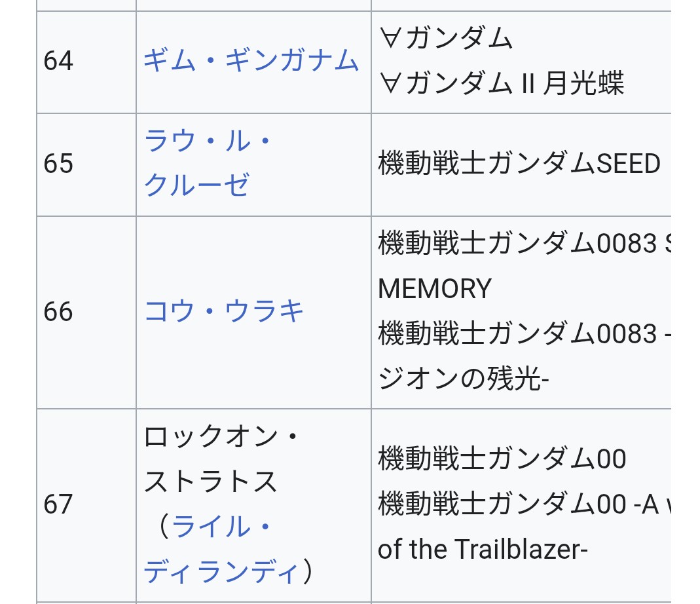Click the ストラトス text in row 67
The image size is (700, 604).
(211, 482)
